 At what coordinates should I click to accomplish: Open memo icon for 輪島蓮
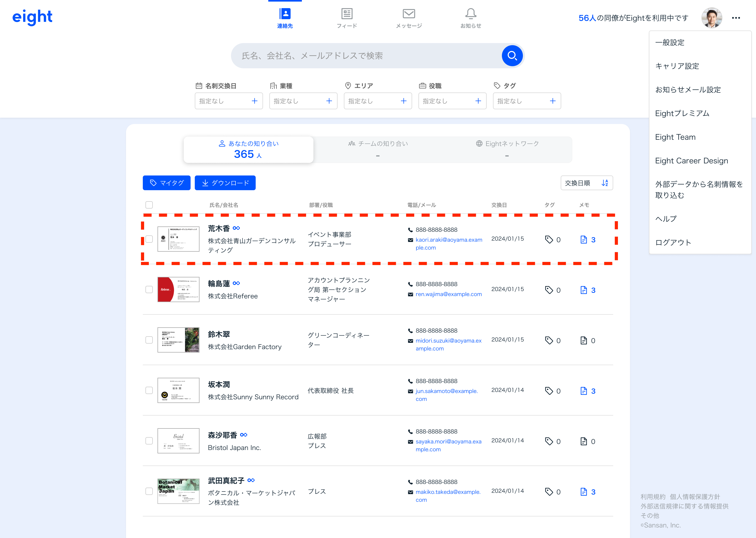coord(584,290)
